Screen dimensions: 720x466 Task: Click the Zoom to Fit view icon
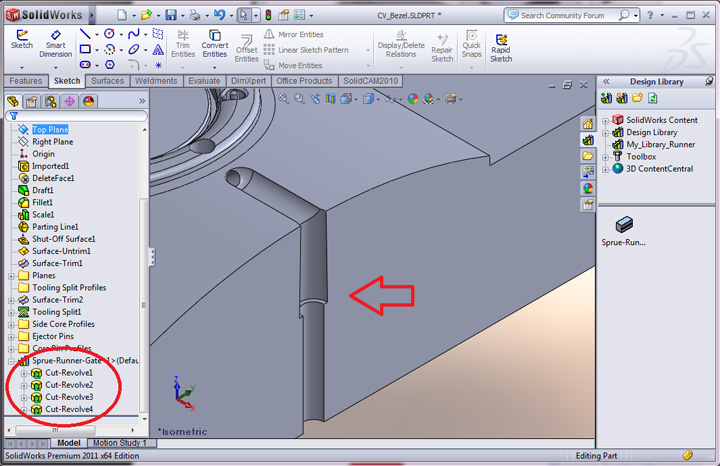(284, 99)
